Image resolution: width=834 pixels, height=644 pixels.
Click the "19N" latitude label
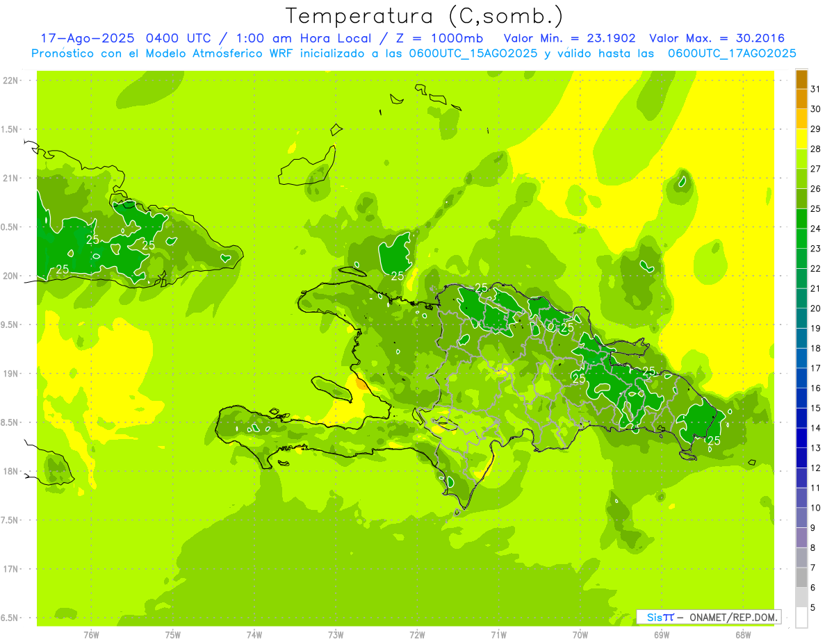pos(11,373)
